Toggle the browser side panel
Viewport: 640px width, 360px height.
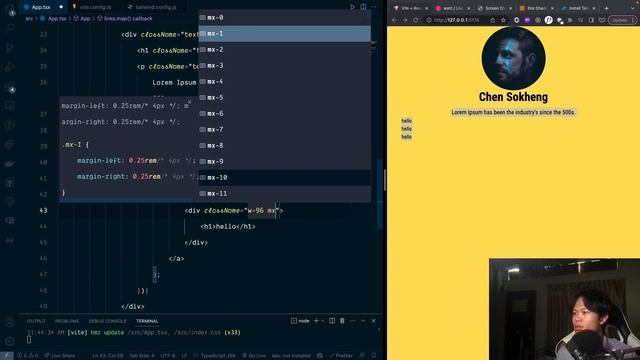[591, 20]
